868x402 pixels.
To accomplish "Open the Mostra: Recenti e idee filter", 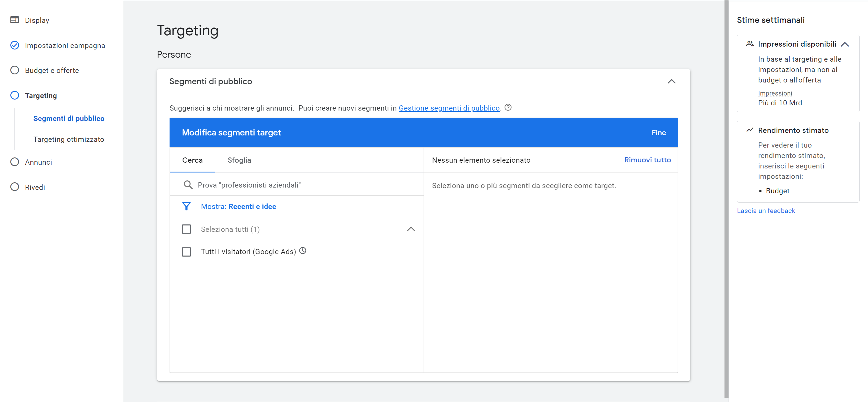I will click(238, 207).
